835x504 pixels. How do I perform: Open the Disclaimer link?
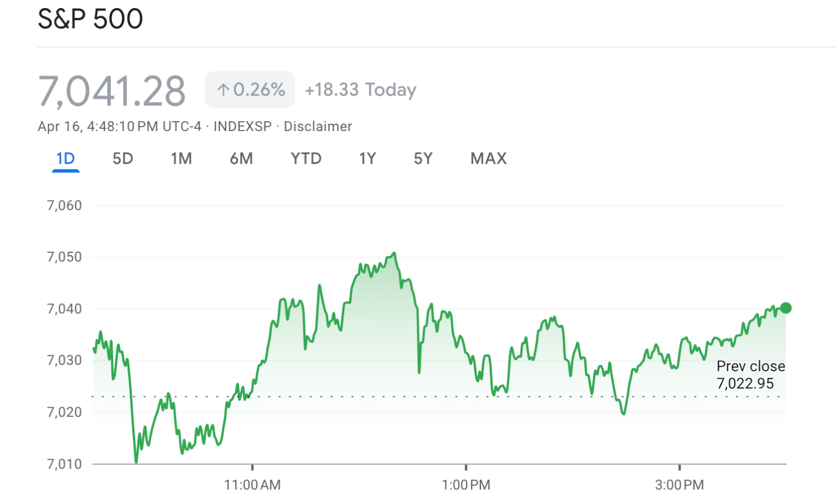click(x=317, y=126)
